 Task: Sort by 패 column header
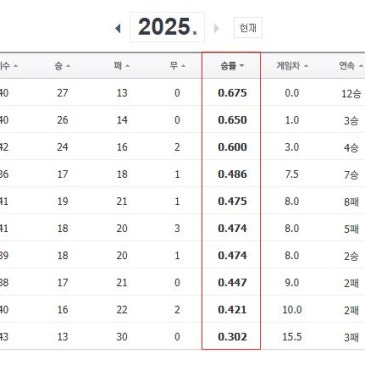point(118,66)
